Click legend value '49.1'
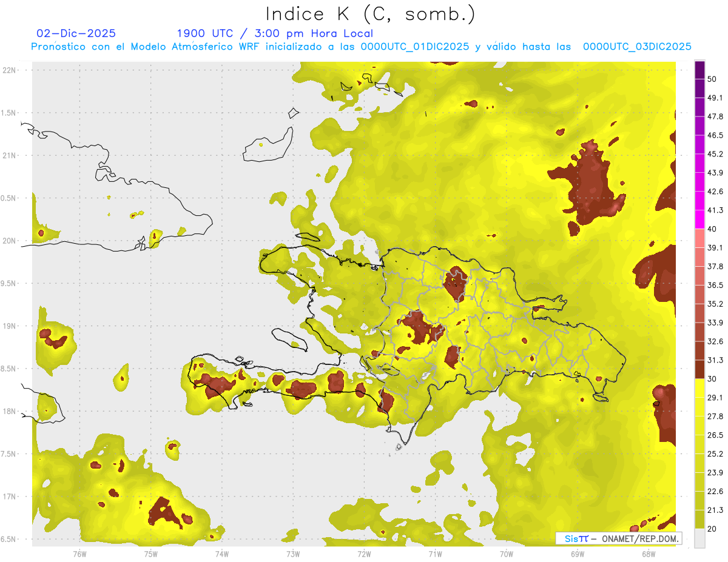The width and height of the screenshot is (728, 562). point(715,98)
